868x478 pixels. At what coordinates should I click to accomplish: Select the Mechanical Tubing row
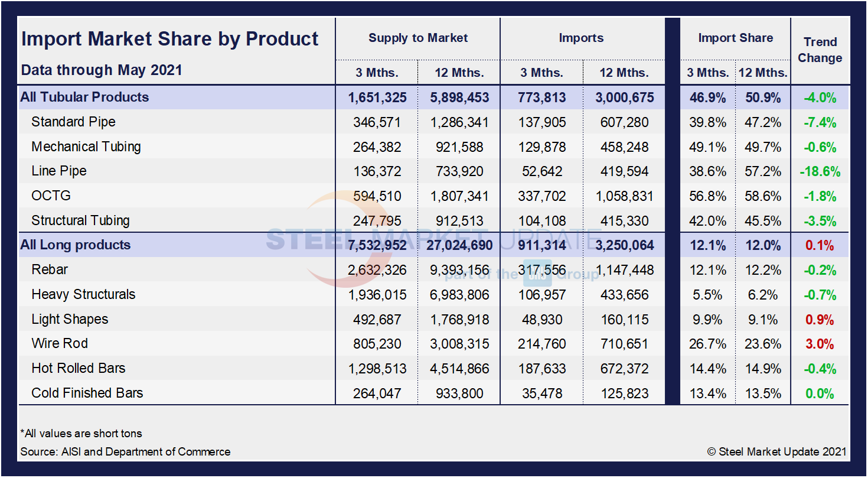86,147
